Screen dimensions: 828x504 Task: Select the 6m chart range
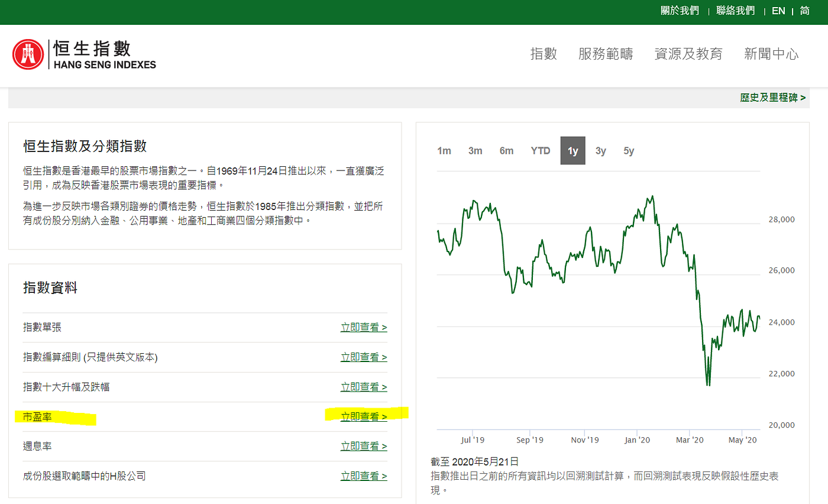pos(506,151)
